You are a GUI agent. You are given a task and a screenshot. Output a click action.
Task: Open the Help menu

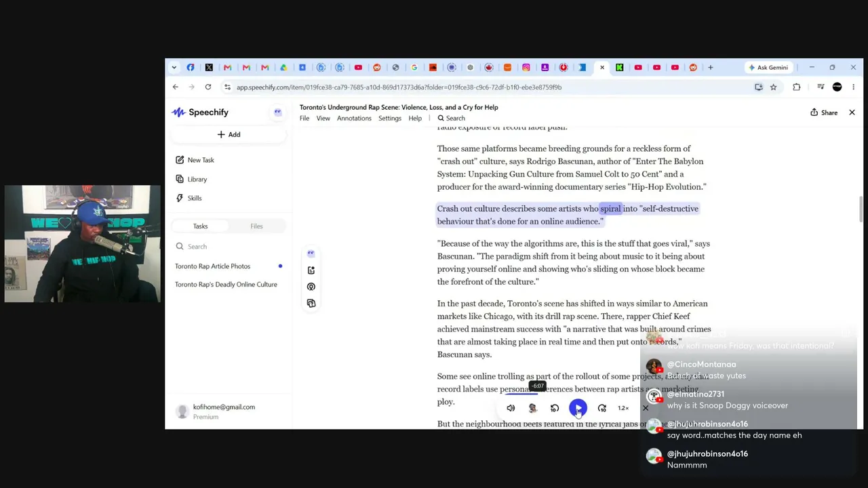point(415,119)
